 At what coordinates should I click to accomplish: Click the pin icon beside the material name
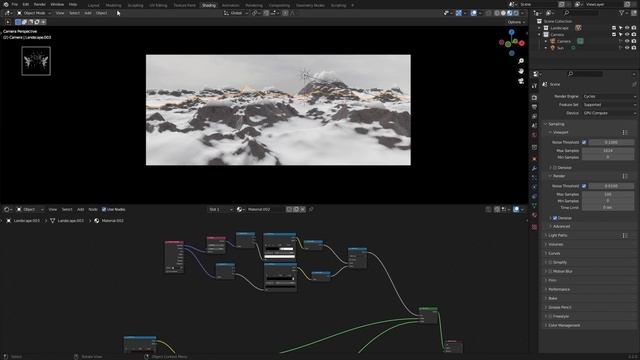click(x=311, y=209)
